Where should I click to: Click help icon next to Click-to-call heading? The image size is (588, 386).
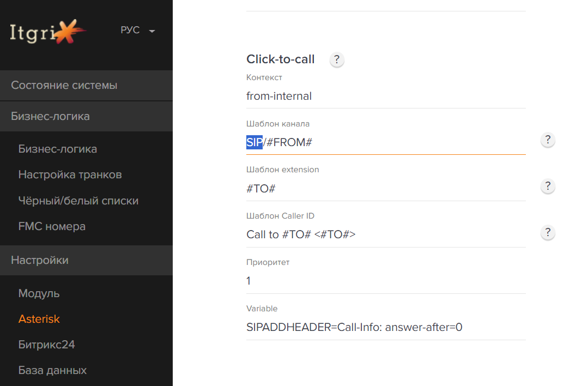tap(337, 59)
